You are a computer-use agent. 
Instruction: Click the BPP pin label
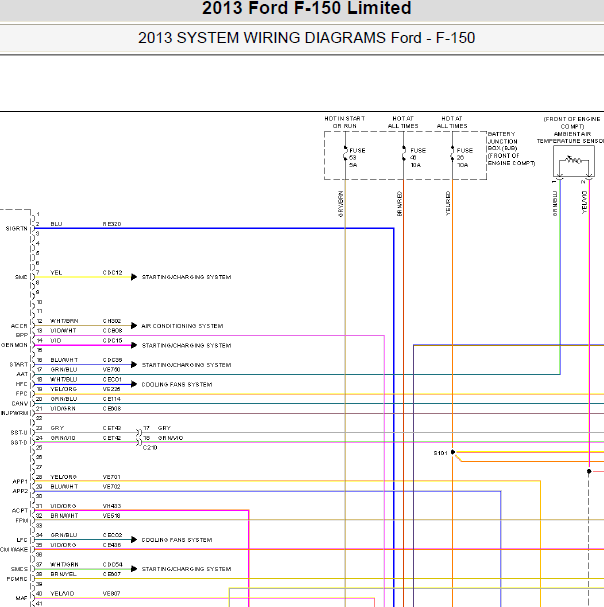pos(22,335)
